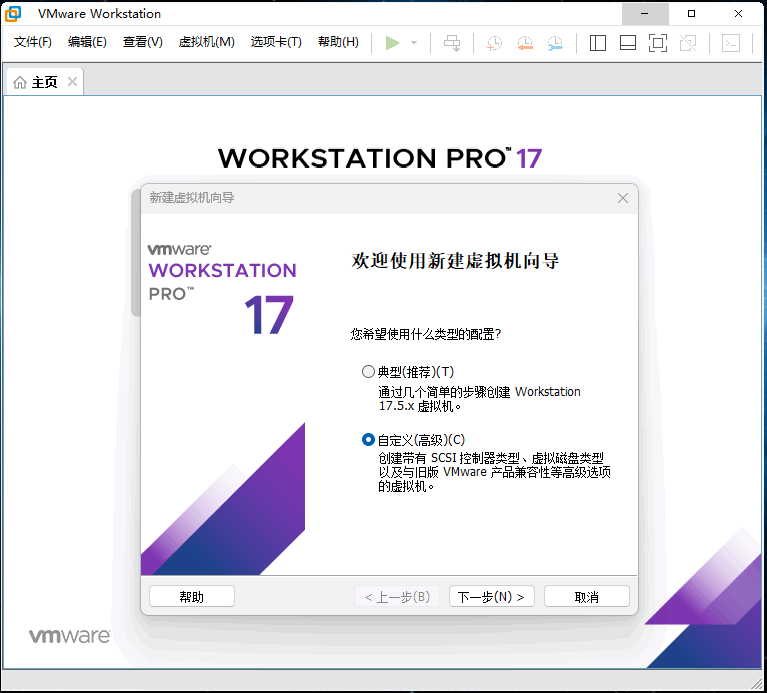This screenshot has height=693, width=767.
Task: Click the text 您希望使用什么类型的配置?
Action: coord(426,335)
